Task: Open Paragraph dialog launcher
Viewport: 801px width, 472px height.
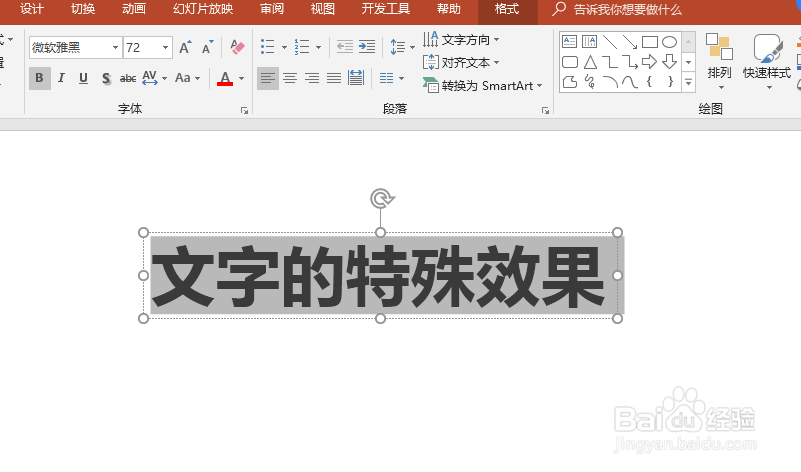Action: pos(545,110)
